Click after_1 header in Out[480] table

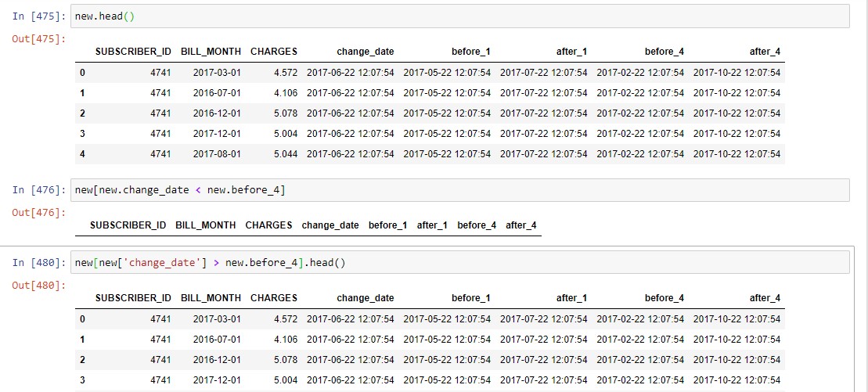point(572,298)
